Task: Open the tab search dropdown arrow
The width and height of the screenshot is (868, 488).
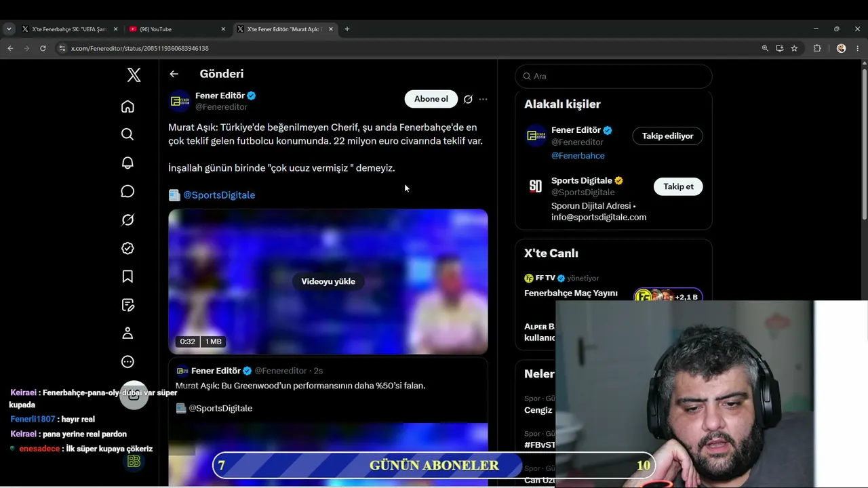Action: pos(9,29)
